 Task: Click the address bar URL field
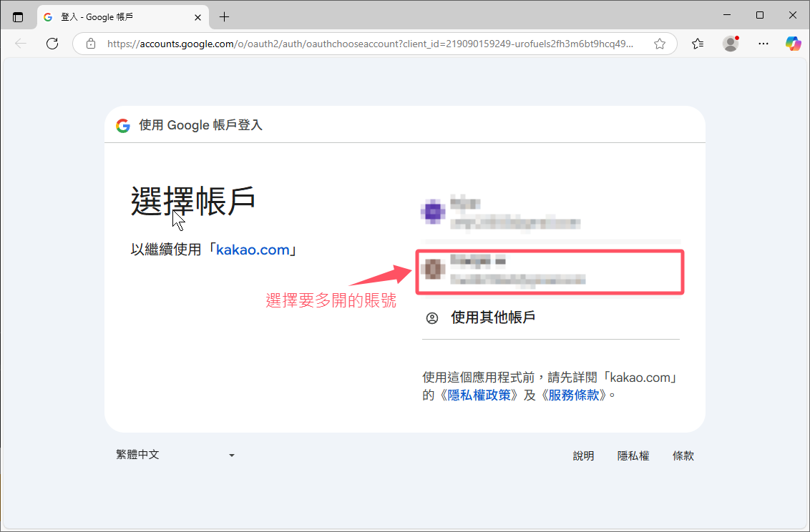point(369,44)
